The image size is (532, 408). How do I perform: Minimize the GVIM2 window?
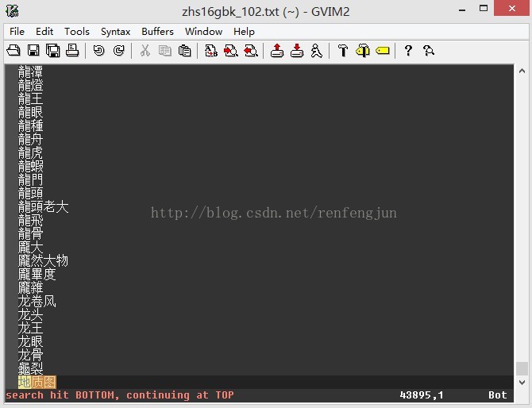(x=462, y=10)
